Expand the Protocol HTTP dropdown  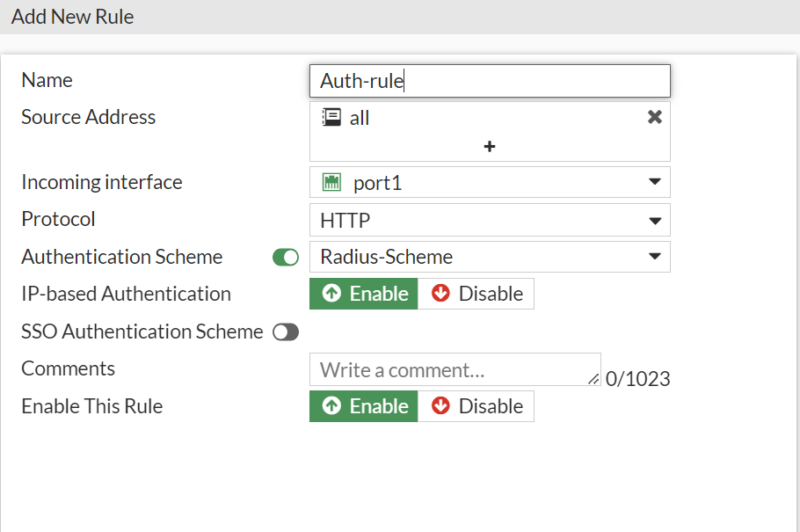[x=654, y=220]
